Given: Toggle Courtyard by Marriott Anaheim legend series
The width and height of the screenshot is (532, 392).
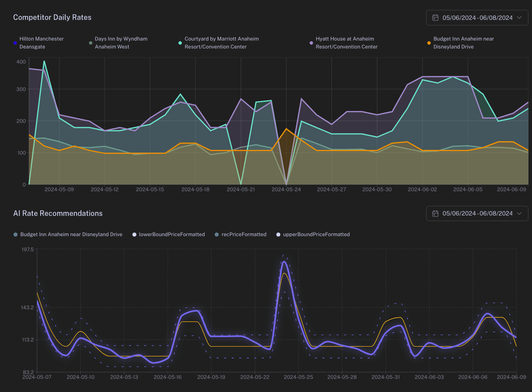Looking at the screenshot, I should point(221,43).
